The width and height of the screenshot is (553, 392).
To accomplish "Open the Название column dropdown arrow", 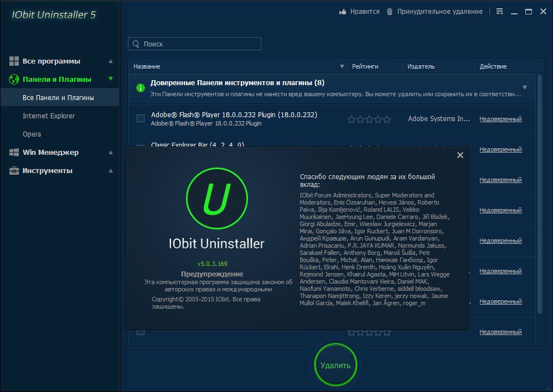I will click(x=342, y=66).
